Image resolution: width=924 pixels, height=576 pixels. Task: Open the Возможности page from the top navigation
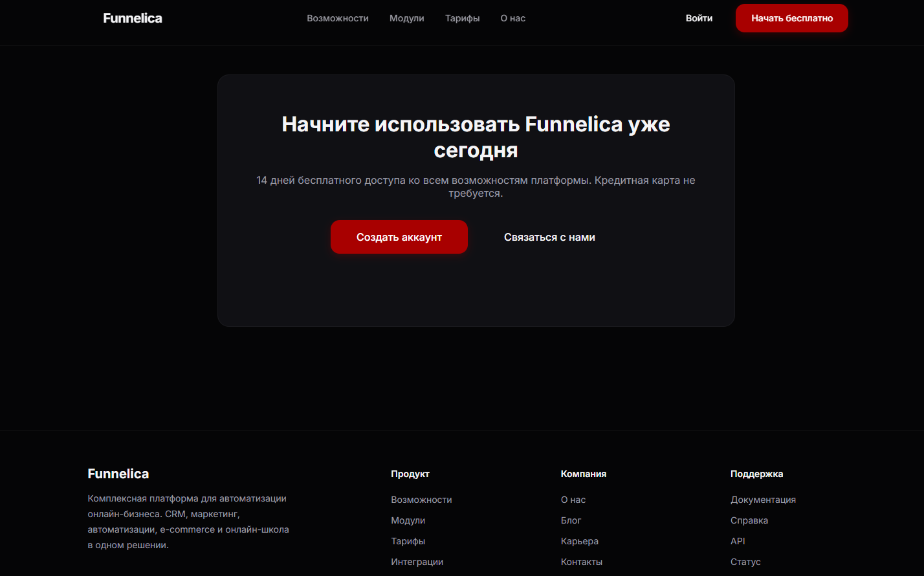(x=337, y=18)
